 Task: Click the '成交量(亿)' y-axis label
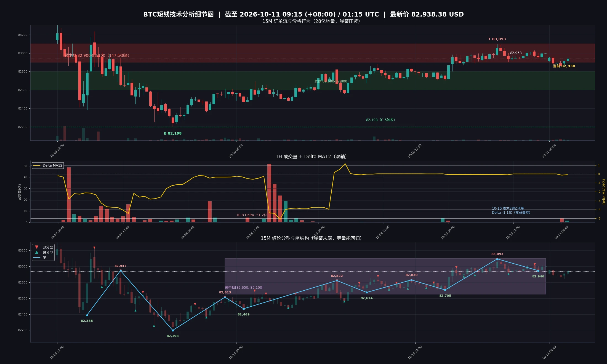click(20, 192)
